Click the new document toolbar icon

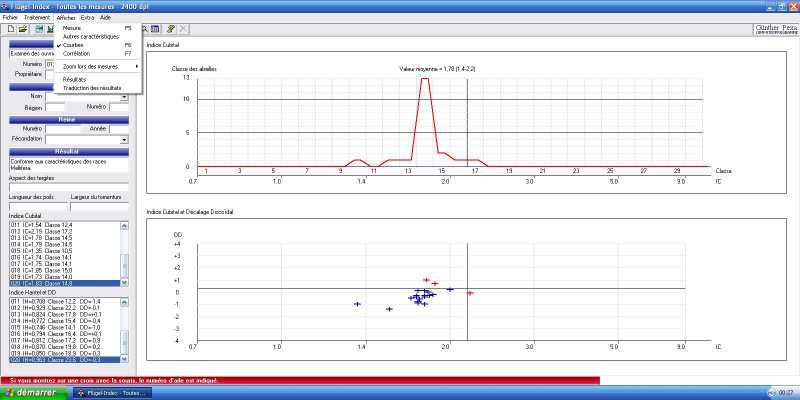pyautogui.click(x=8, y=29)
